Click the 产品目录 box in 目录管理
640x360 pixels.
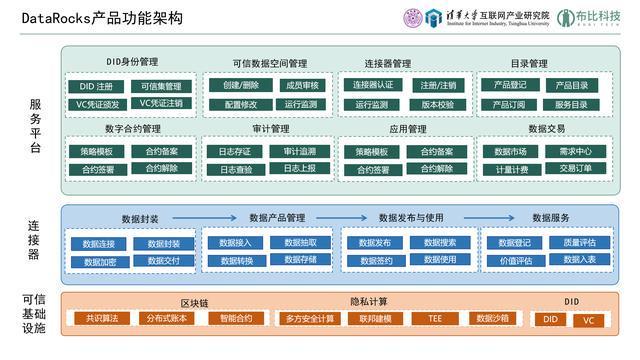pyautogui.click(x=572, y=85)
